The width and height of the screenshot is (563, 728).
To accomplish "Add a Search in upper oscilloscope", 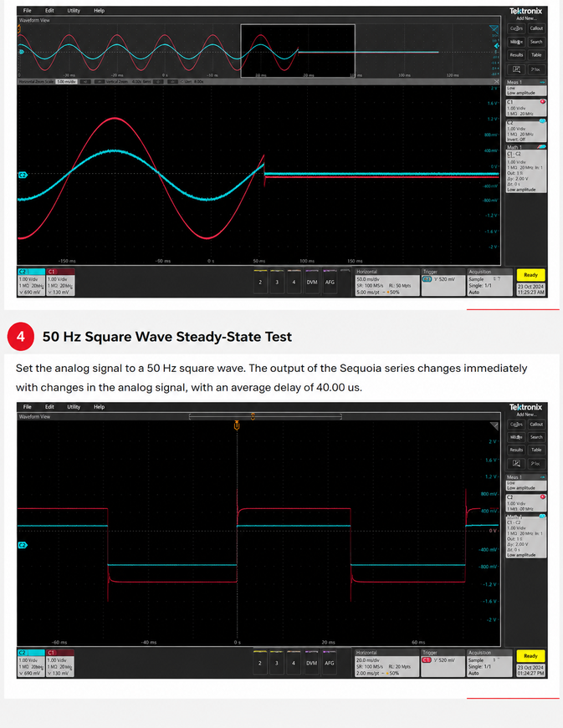I will click(x=536, y=42).
